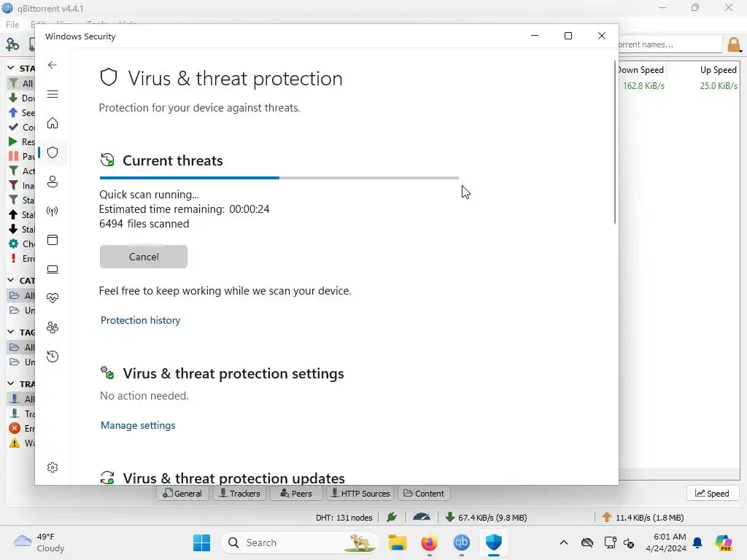
Task: Open the Home icon in Windows Security sidebar
Action: pyautogui.click(x=53, y=123)
